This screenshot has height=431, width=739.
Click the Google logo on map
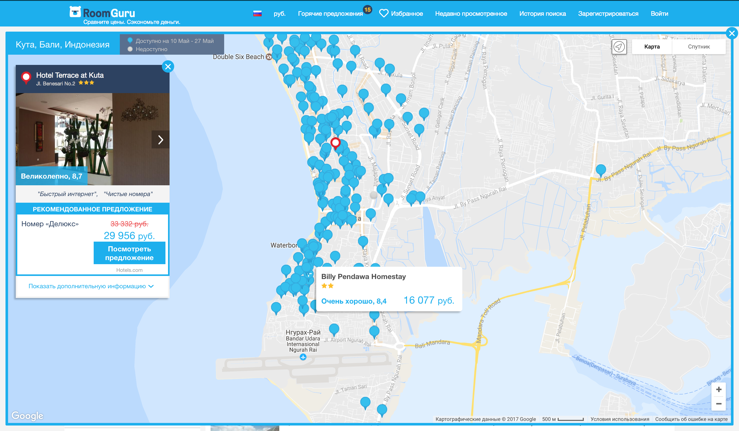pyautogui.click(x=27, y=415)
